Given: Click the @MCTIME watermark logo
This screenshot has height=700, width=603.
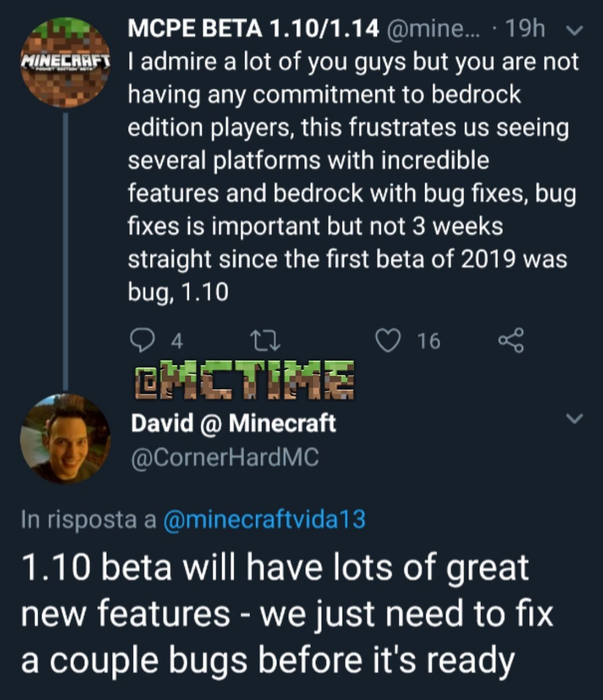Looking at the screenshot, I should click(x=244, y=381).
